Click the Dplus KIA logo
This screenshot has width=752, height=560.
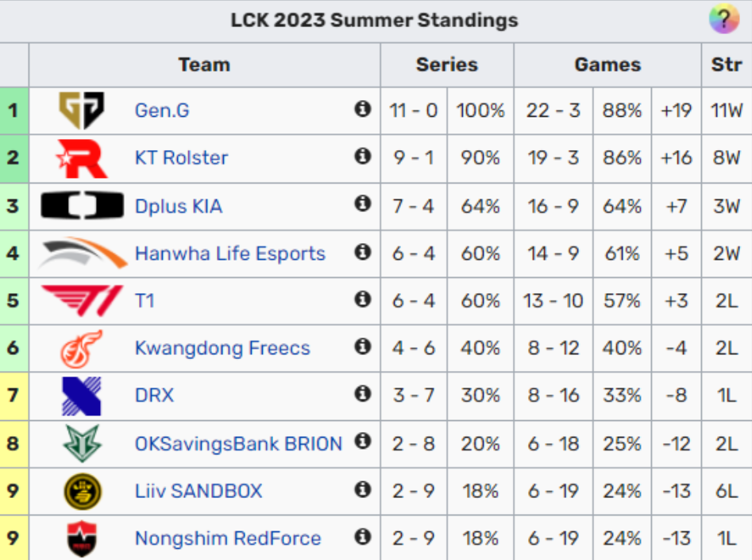(82, 206)
